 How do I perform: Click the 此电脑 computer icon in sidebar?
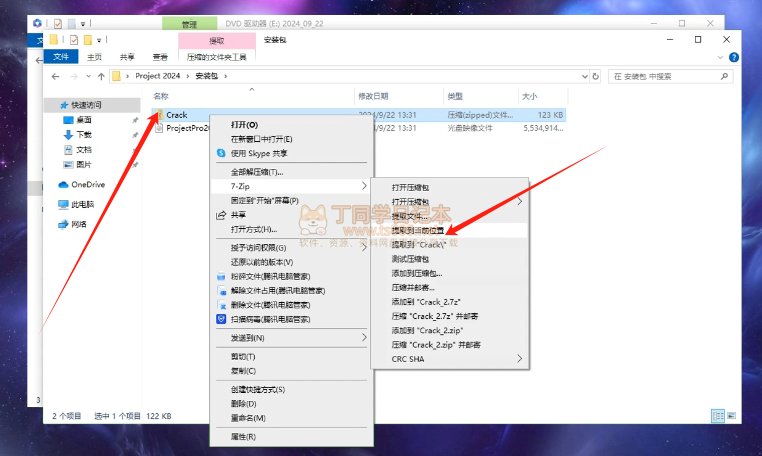[x=63, y=204]
